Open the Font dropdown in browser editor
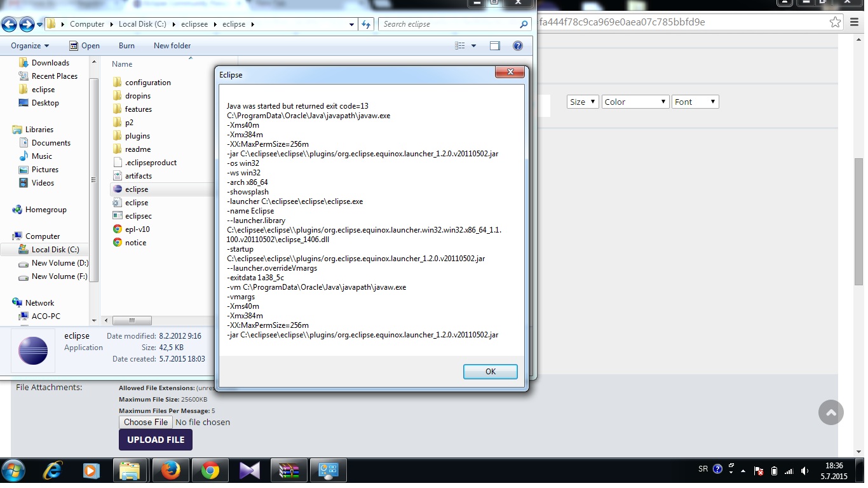This screenshot has height=488, width=868. click(x=695, y=102)
